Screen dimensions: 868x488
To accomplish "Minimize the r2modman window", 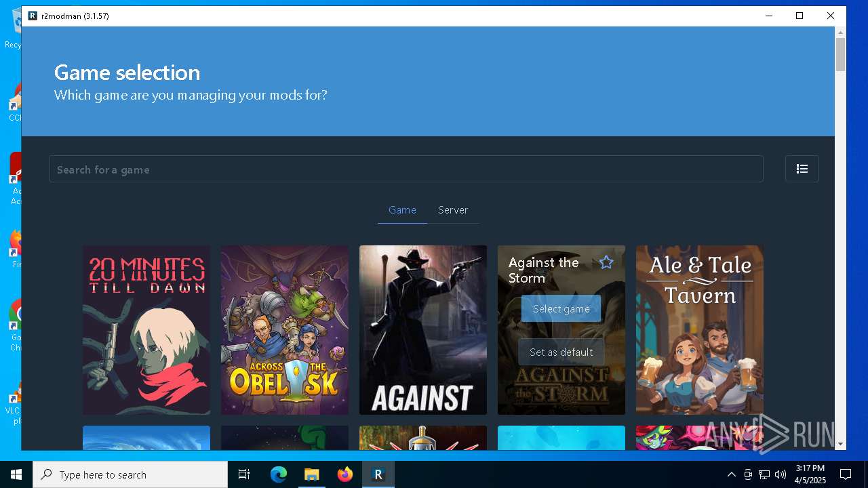I will pos(768,16).
